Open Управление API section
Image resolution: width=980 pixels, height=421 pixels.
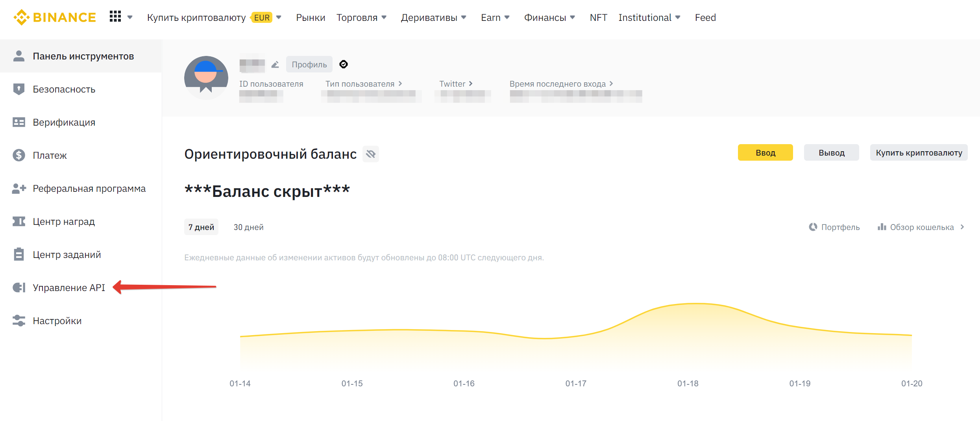[69, 287]
